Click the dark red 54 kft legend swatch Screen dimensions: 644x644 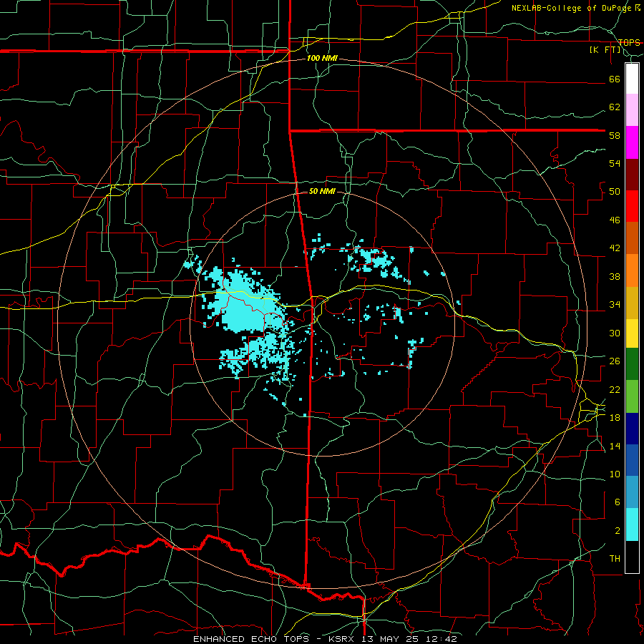tap(632, 175)
